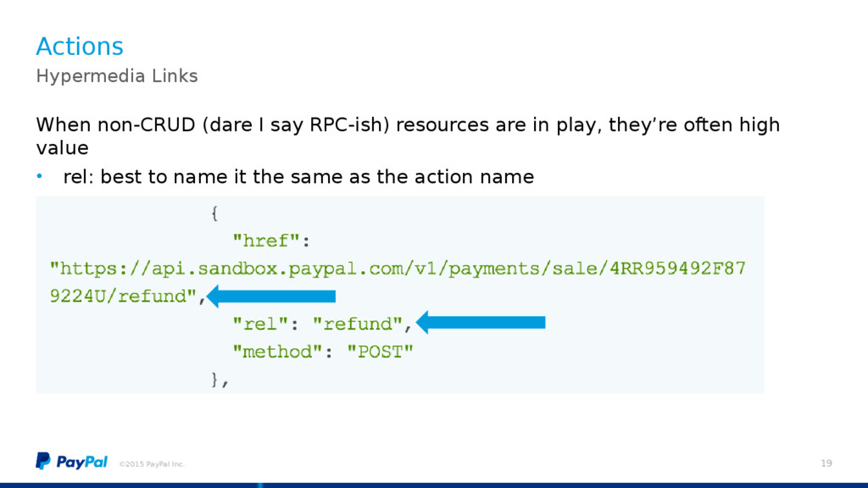The height and width of the screenshot is (488, 868).
Task: Click the '9224U/refund",' code line
Action: [x=128, y=297]
